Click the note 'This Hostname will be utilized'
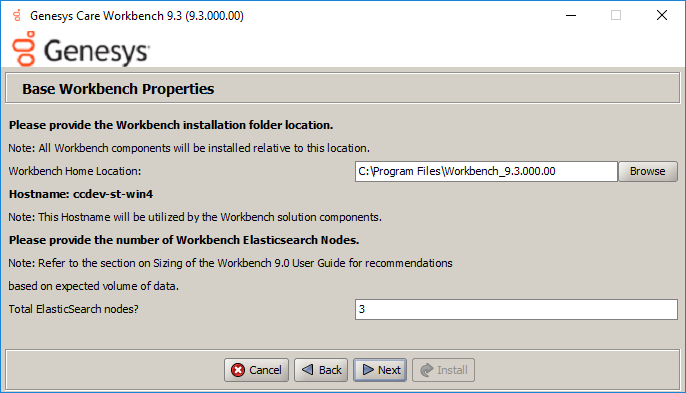Screen dimensions: 686x393 coord(195,217)
